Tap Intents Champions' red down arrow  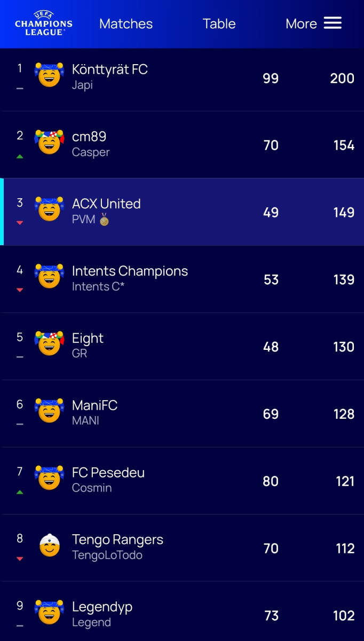tap(20, 290)
